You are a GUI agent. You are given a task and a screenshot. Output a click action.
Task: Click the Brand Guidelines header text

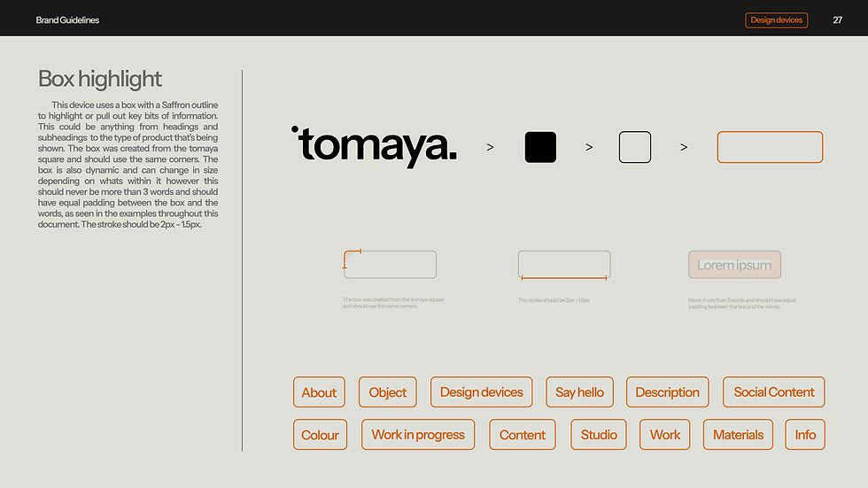(67, 19)
